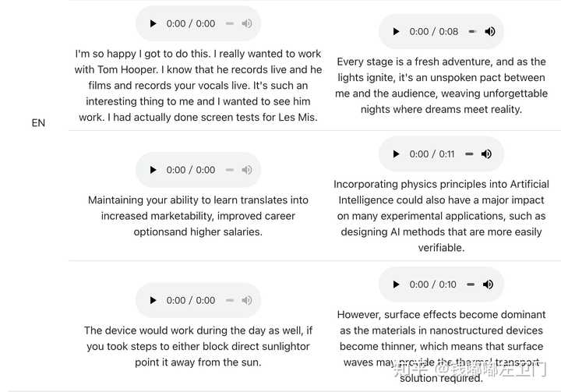This screenshot has height=392, width=561.
Task: Click disabled speaker icon above marketability text
Action: (247, 170)
